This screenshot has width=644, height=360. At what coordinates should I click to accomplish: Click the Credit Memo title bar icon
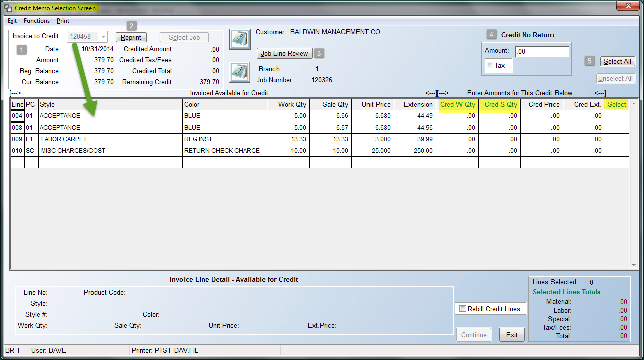(x=7, y=8)
